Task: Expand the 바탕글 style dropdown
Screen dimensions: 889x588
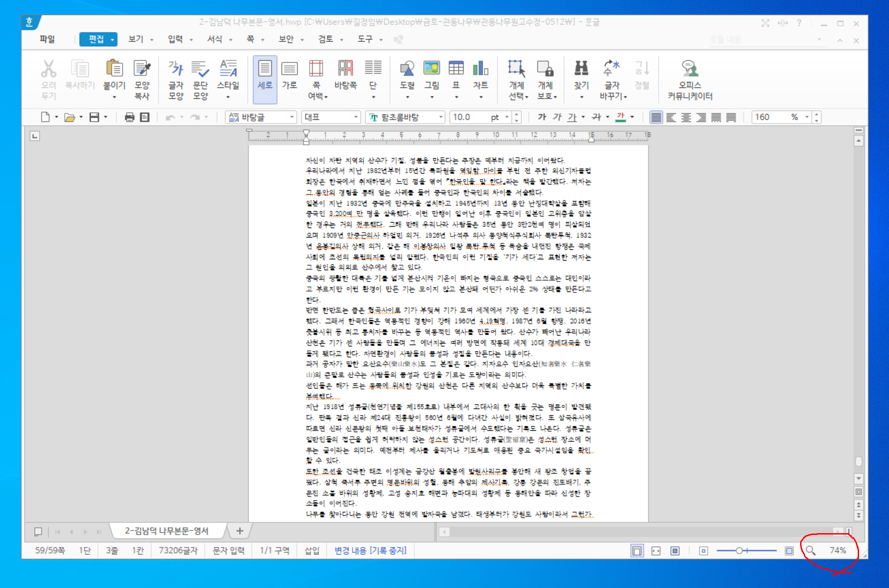Action: [x=292, y=117]
